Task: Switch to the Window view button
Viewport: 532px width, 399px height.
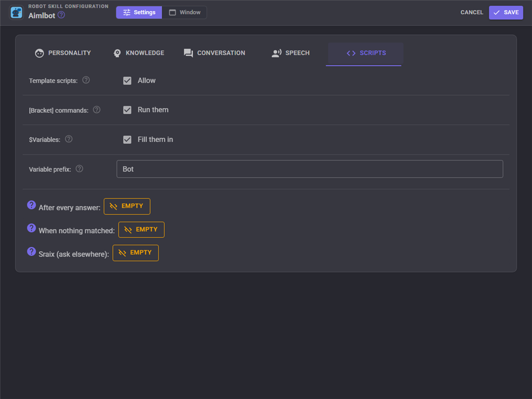Action: (184, 12)
